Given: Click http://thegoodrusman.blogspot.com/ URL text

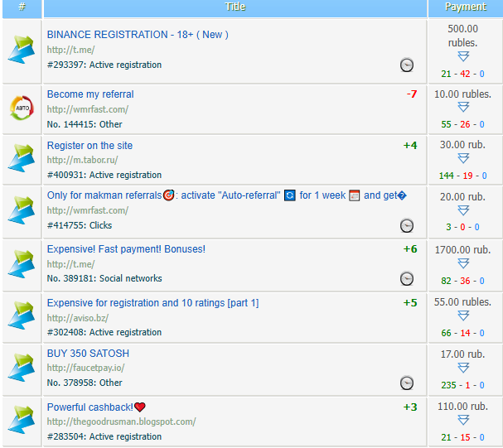Looking at the screenshot, I should (x=121, y=422).
